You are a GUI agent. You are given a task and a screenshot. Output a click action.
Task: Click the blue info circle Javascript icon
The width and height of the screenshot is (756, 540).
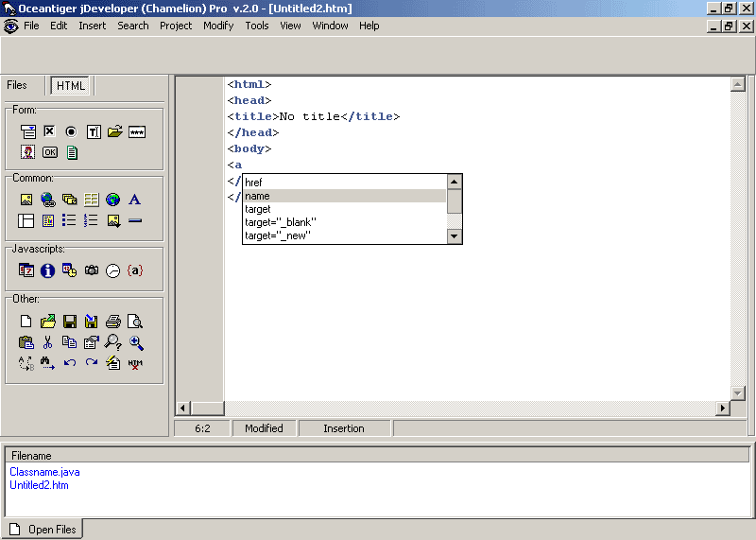48,270
